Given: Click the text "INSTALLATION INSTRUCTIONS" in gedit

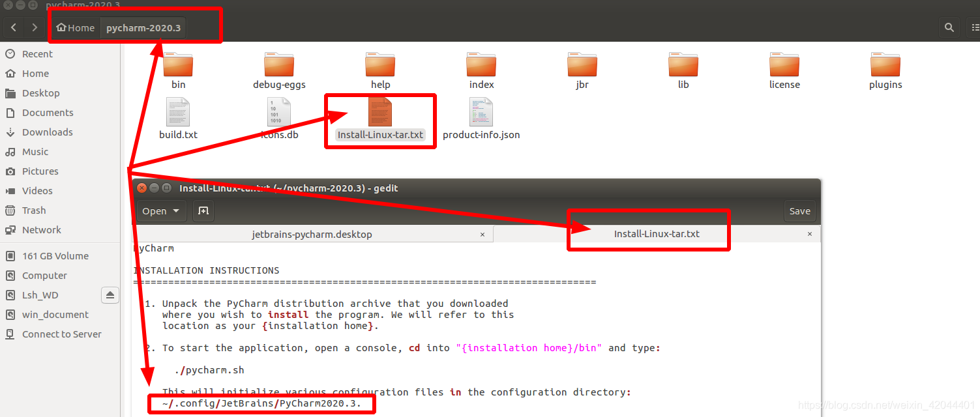Looking at the screenshot, I should point(206,270).
